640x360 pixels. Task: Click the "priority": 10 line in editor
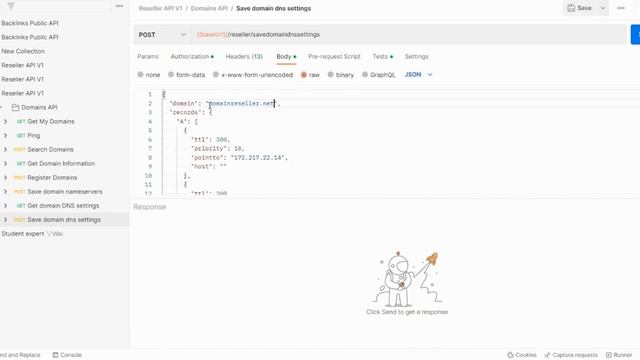218,149
